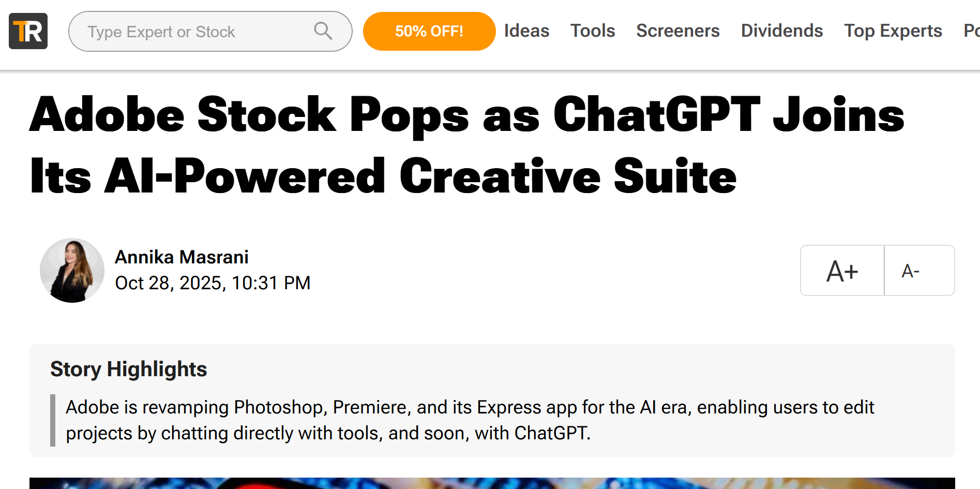
Task: Click the article hero image below highlights
Action: (491, 483)
